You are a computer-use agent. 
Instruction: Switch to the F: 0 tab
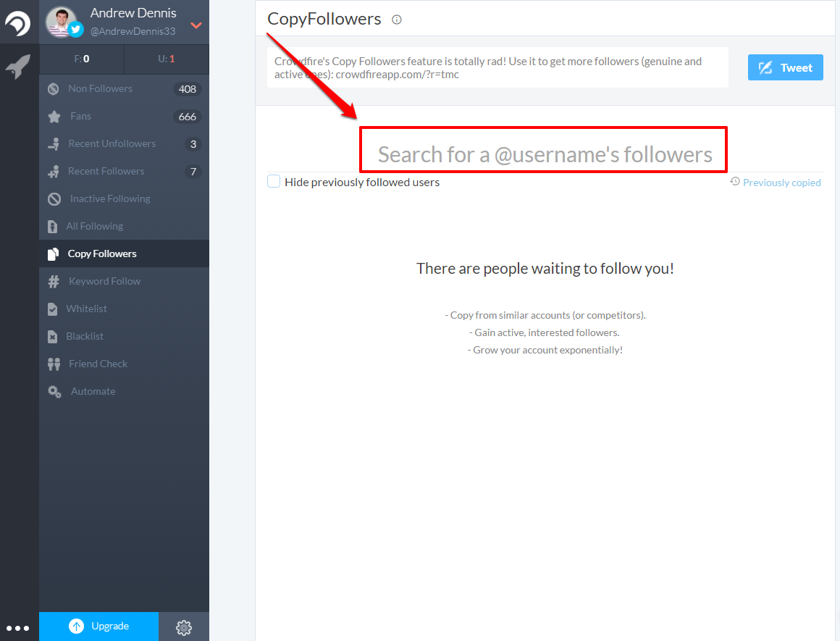click(x=82, y=59)
